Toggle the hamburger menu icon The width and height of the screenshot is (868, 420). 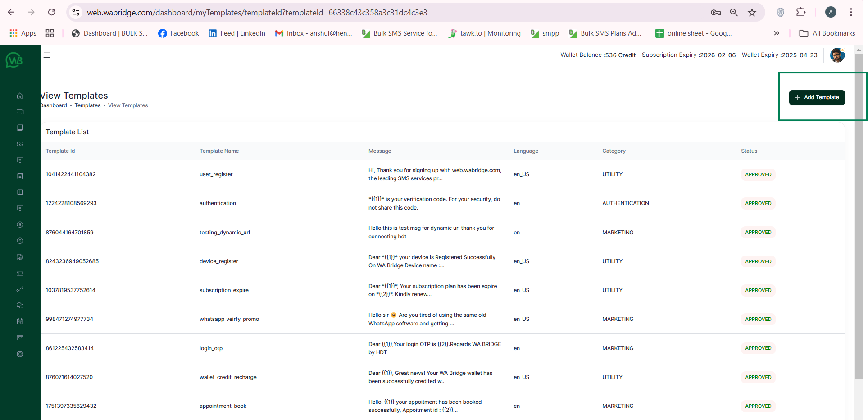47,55
